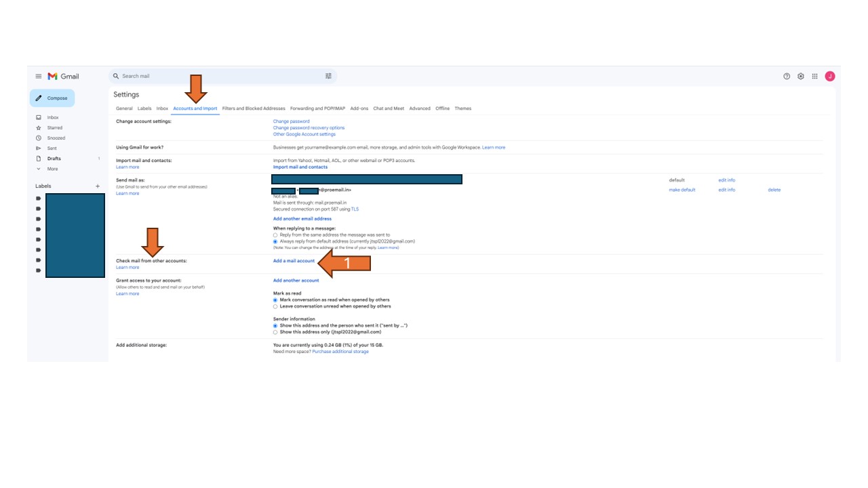
Task: Open Drafts folder in sidebar
Action: [54, 159]
